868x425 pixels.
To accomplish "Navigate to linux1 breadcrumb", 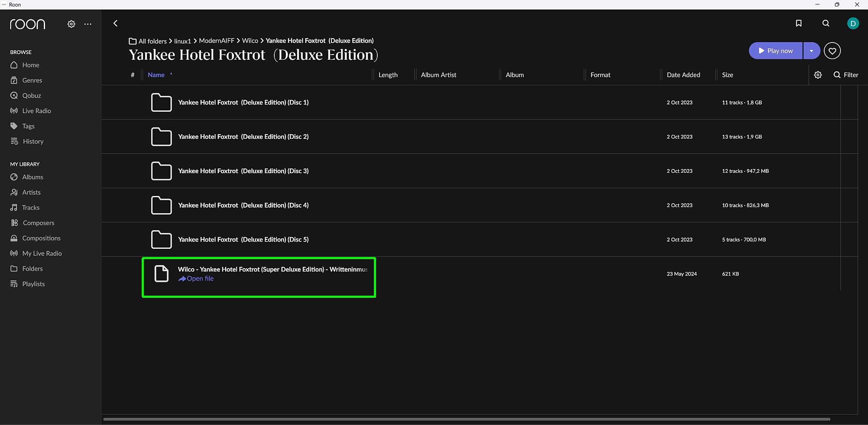I will point(182,41).
